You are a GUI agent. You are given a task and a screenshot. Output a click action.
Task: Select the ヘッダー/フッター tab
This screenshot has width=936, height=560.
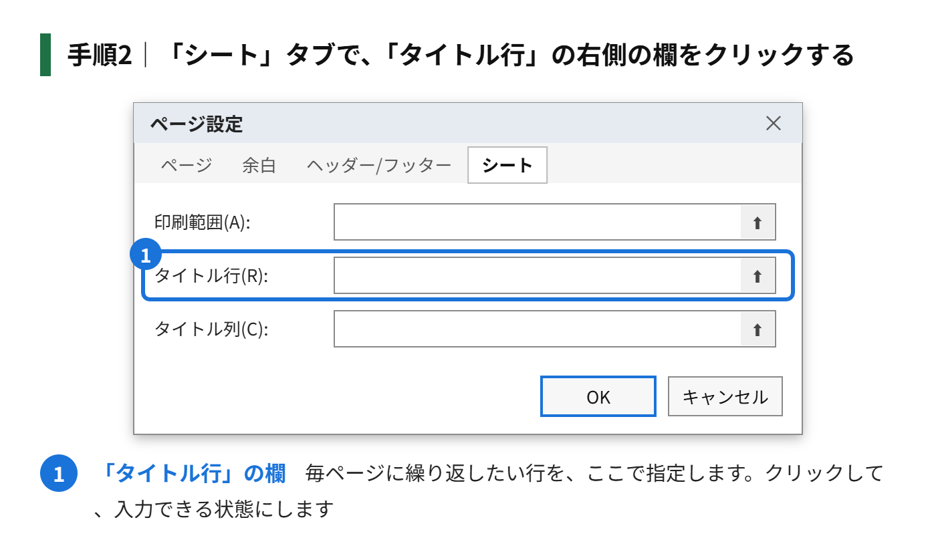point(379,166)
